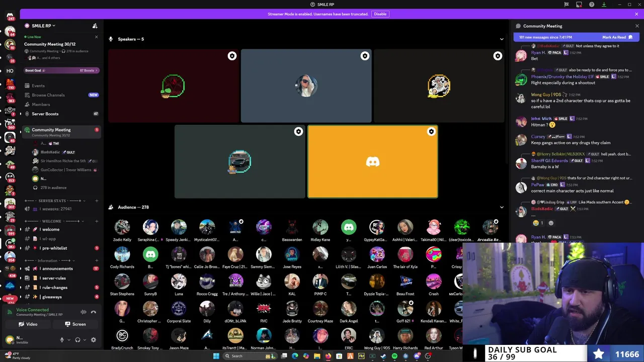Add reaction with the smiley icon under message
The width and height of the screenshot is (644, 362).
click(x=551, y=223)
